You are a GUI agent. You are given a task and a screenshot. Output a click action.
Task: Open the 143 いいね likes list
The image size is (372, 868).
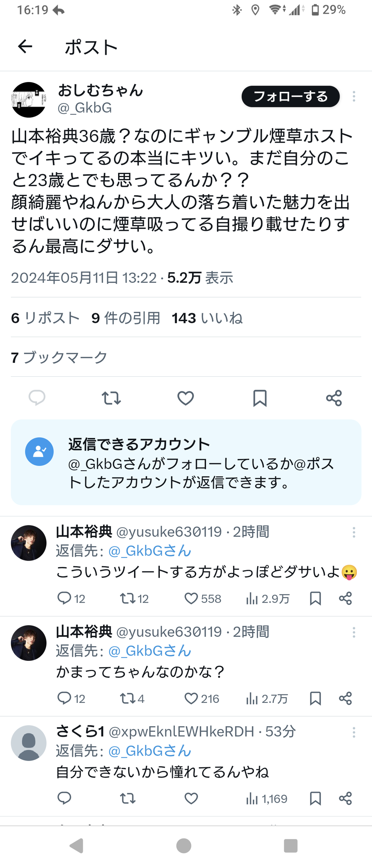pyautogui.click(x=207, y=318)
